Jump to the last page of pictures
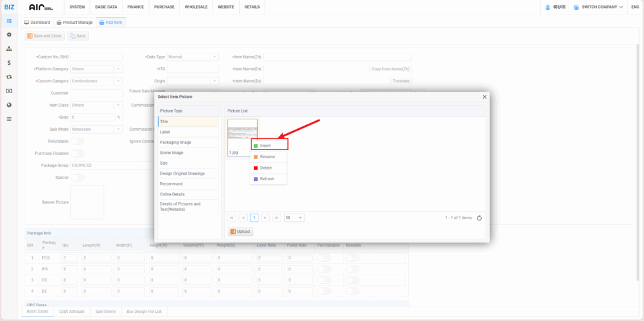644x321 pixels. point(275,218)
